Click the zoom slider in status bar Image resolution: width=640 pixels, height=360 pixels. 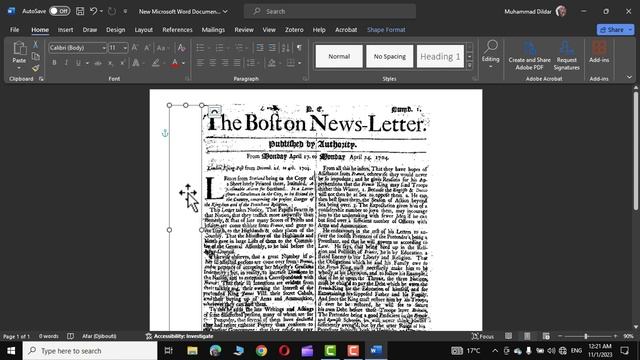click(587, 336)
